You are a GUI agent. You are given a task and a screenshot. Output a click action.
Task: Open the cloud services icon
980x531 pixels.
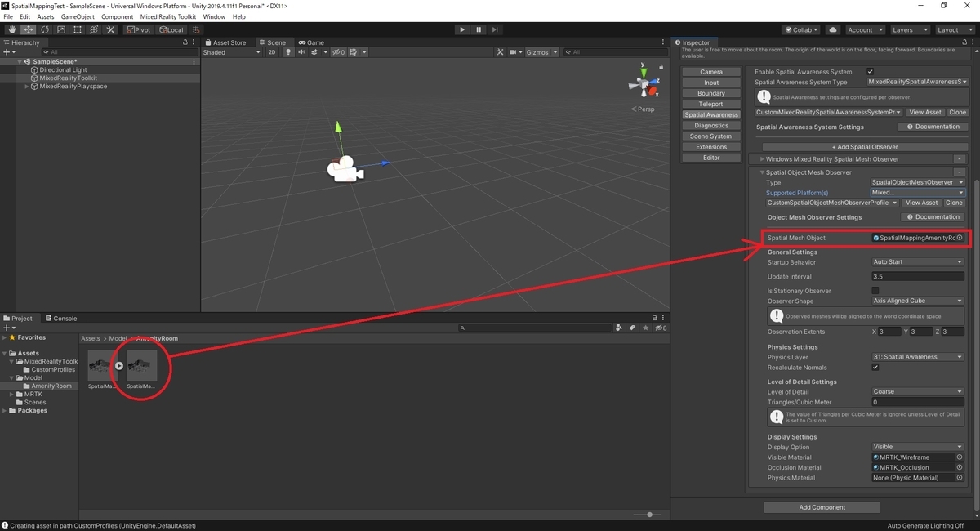(x=833, y=29)
